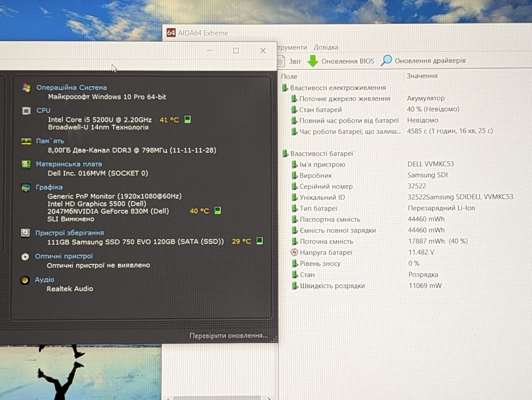This screenshot has width=532, height=400.
Task: Click the Звіт report icon in AIDA64 toolbar
Action: tap(281, 61)
